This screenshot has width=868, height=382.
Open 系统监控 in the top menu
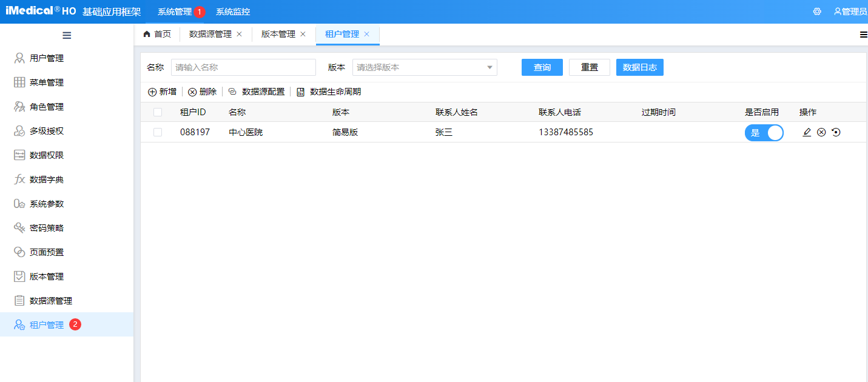point(233,11)
